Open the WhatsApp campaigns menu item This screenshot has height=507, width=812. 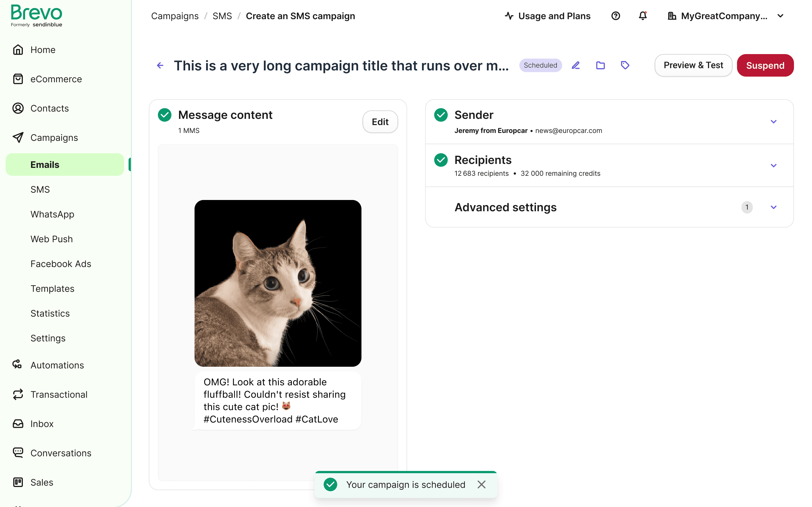(52, 214)
